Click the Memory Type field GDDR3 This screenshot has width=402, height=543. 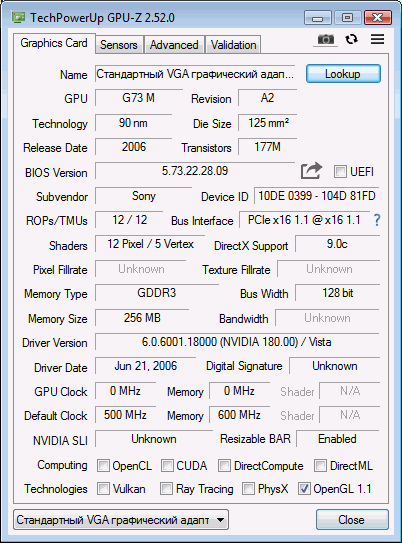[157, 293]
